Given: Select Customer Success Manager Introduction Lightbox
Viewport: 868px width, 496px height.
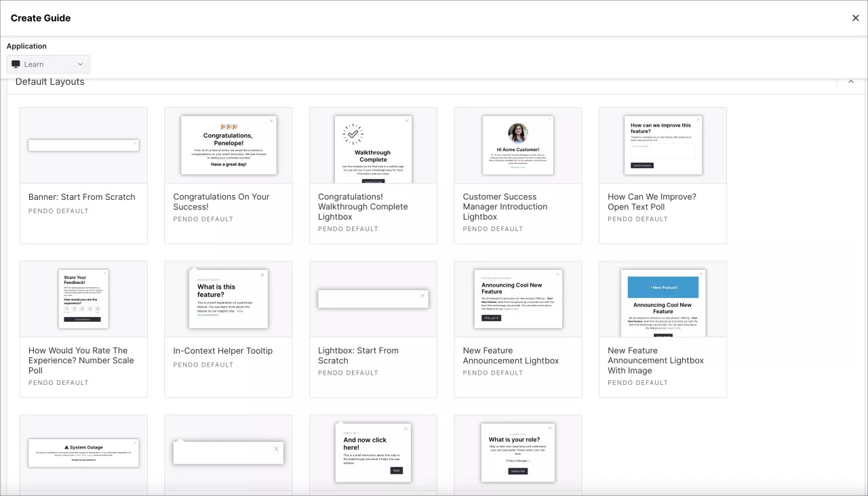Looking at the screenshot, I should [517, 146].
